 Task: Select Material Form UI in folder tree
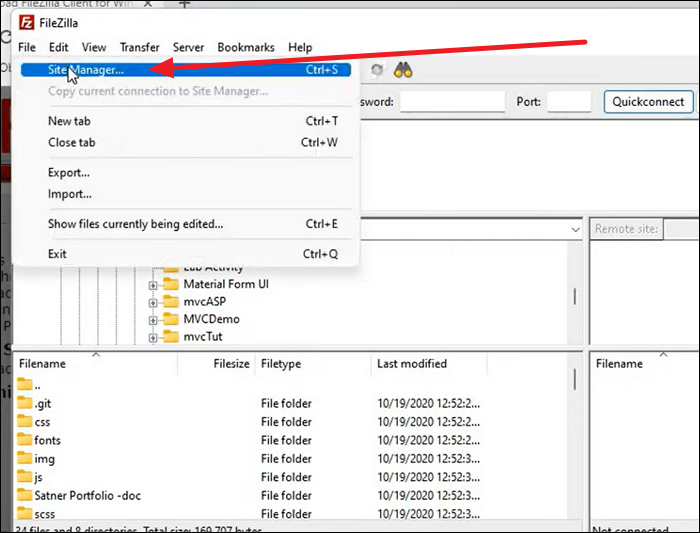(x=226, y=284)
